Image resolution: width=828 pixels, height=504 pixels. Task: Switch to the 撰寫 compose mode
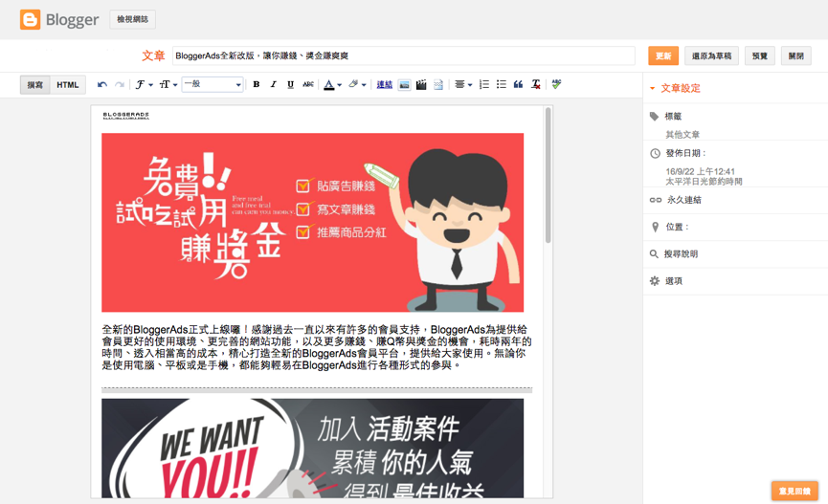coord(34,85)
